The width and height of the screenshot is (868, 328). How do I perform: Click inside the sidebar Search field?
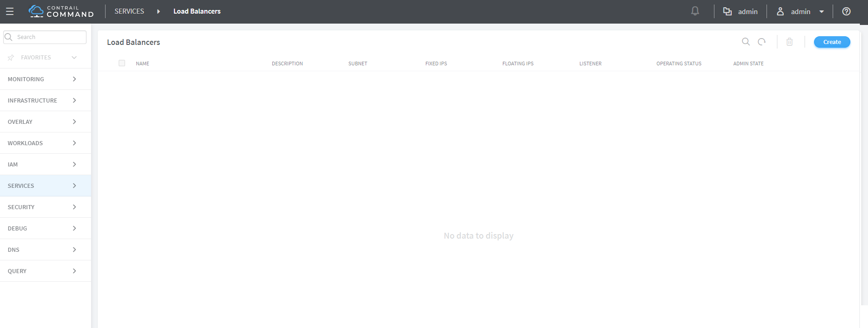click(x=45, y=37)
